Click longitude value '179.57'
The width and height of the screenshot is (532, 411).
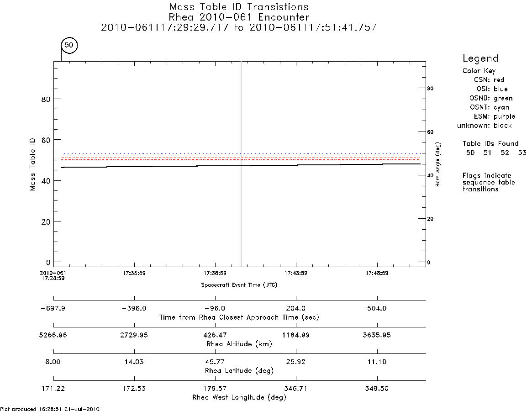tap(215, 388)
